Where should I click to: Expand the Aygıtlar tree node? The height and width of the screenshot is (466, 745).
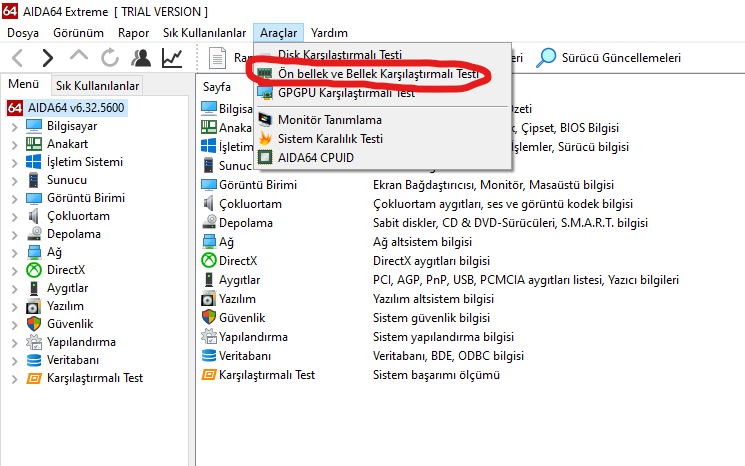coord(14,289)
